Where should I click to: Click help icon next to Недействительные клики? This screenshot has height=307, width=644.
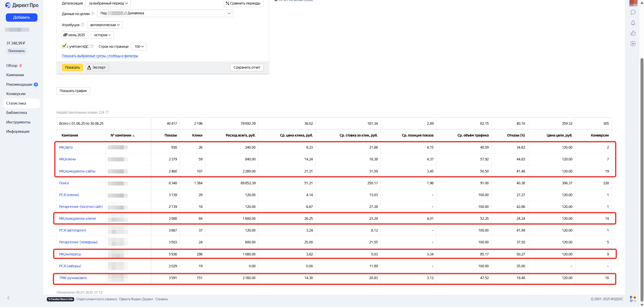[x=107, y=112]
